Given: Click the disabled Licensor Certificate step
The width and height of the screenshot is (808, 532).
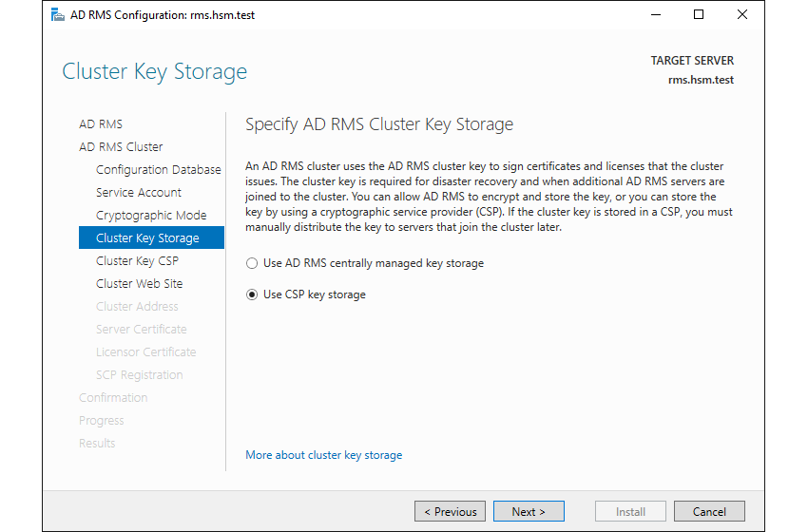Looking at the screenshot, I should point(145,351).
